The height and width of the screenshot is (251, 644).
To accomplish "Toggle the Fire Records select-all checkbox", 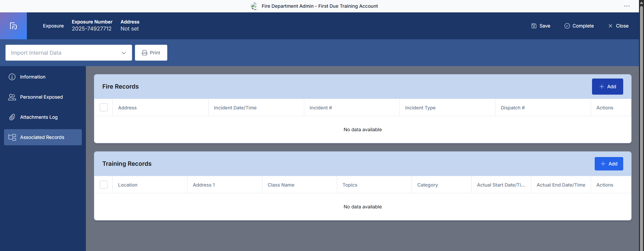I will 104,107.
